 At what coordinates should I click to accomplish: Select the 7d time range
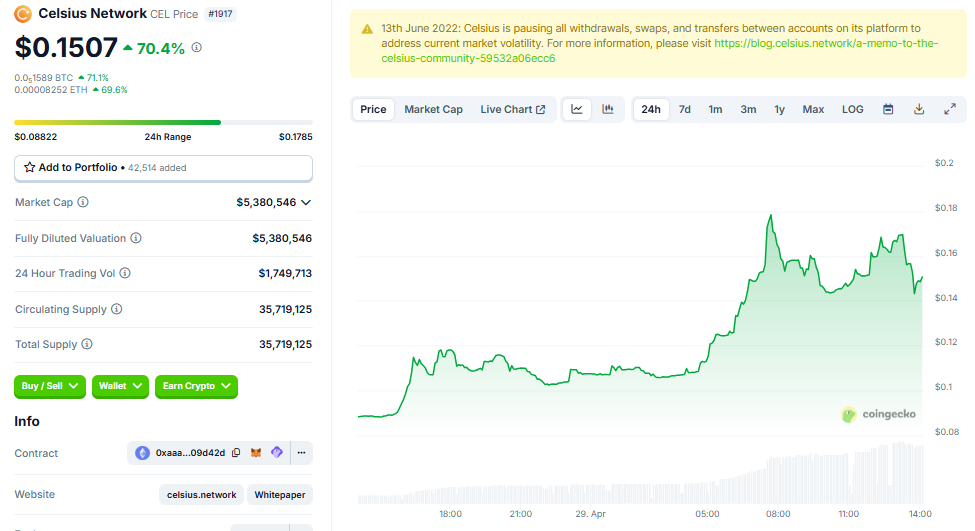[684, 109]
